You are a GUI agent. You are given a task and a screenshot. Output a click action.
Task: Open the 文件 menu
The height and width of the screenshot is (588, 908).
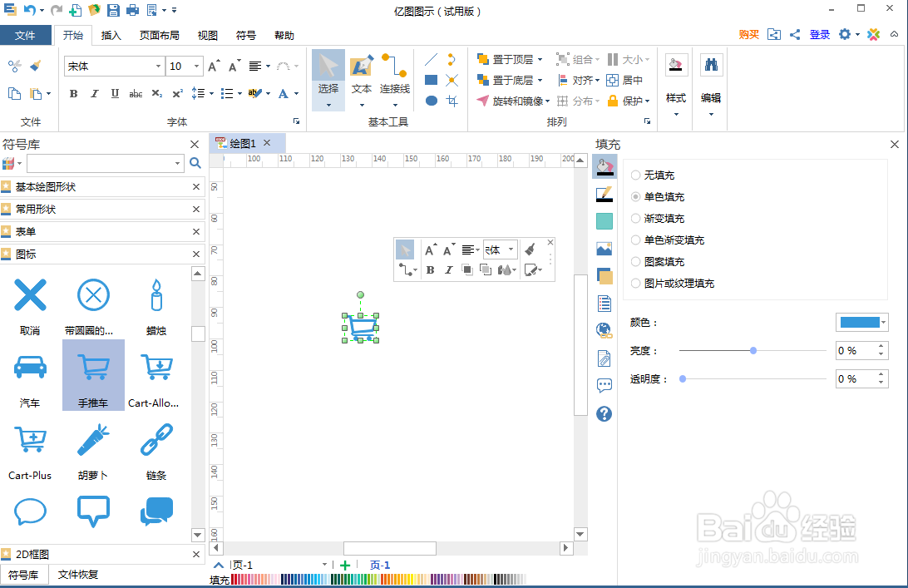(26, 35)
